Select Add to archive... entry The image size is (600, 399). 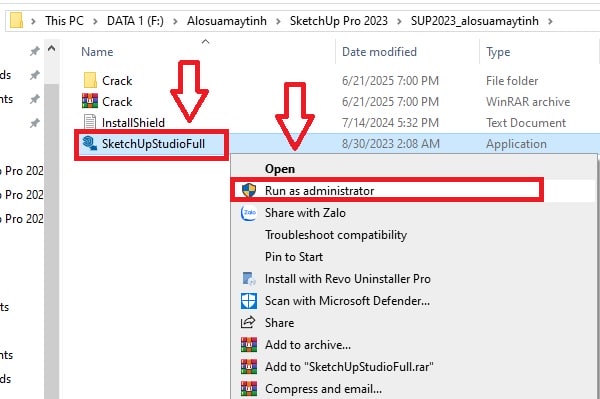[x=308, y=344]
